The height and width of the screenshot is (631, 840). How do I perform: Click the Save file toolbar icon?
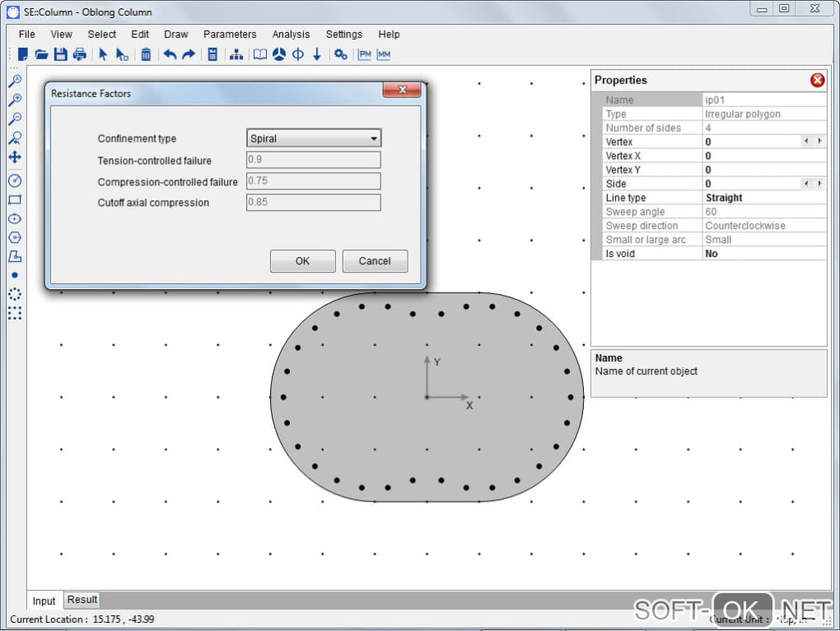pyautogui.click(x=61, y=54)
